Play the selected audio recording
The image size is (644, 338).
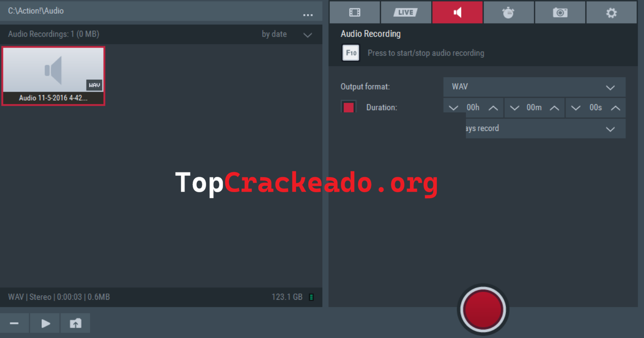[x=45, y=323]
